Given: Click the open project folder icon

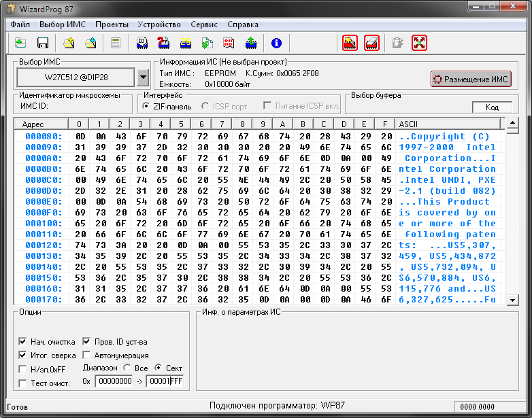Looking at the screenshot, I should tap(69, 43).
